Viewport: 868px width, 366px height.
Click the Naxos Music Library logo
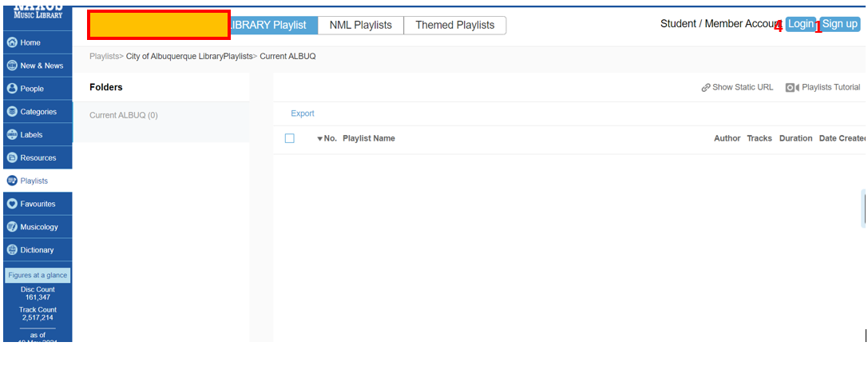point(38,11)
